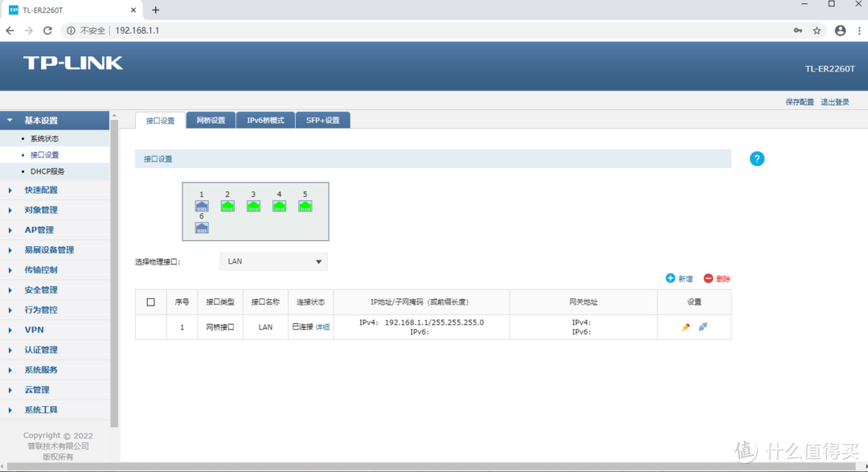
Task: Open the LAN physical interface dropdown
Action: 273,261
